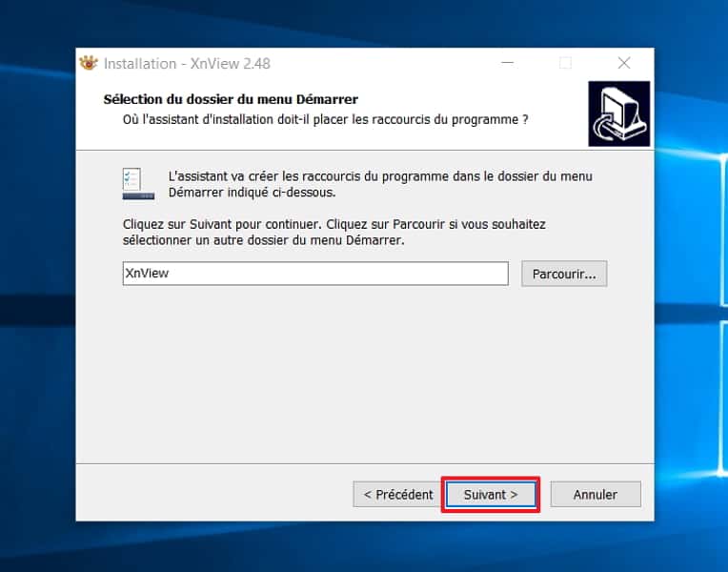Image resolution: width=728 pixels, height=572 pixels.
Task: Click the XnView icon in title bar
Action: click(89, 63)
